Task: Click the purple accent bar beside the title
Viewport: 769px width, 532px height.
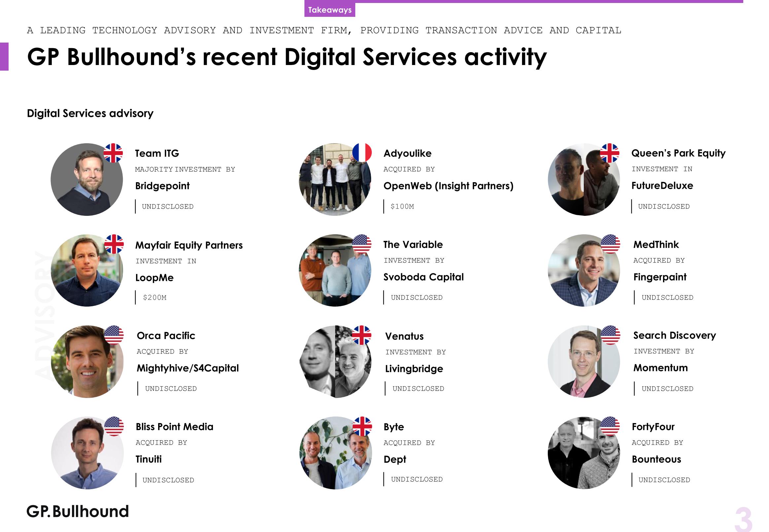Action: pos(4,56)
